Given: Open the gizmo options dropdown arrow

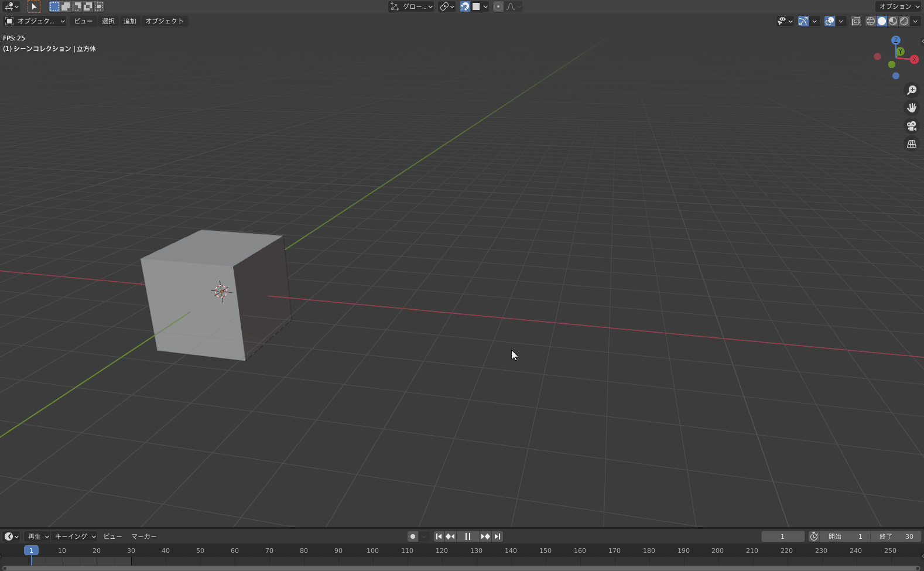Looking at the screenshot, I should pos(815,21).
